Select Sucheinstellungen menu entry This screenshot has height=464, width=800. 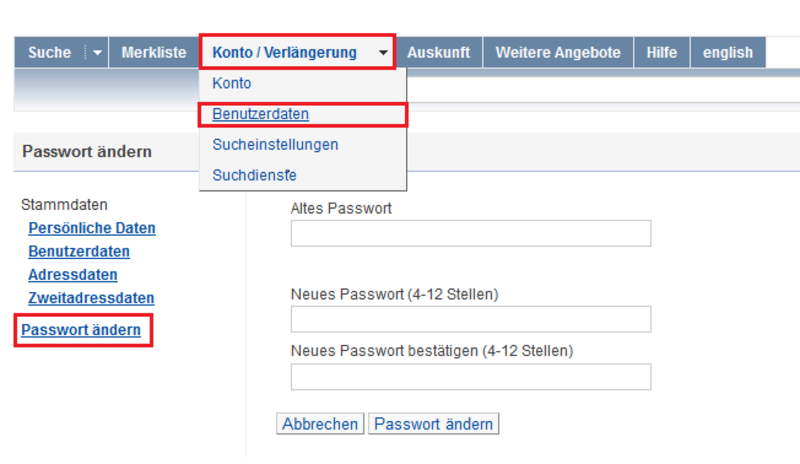(x=275, y=145)
